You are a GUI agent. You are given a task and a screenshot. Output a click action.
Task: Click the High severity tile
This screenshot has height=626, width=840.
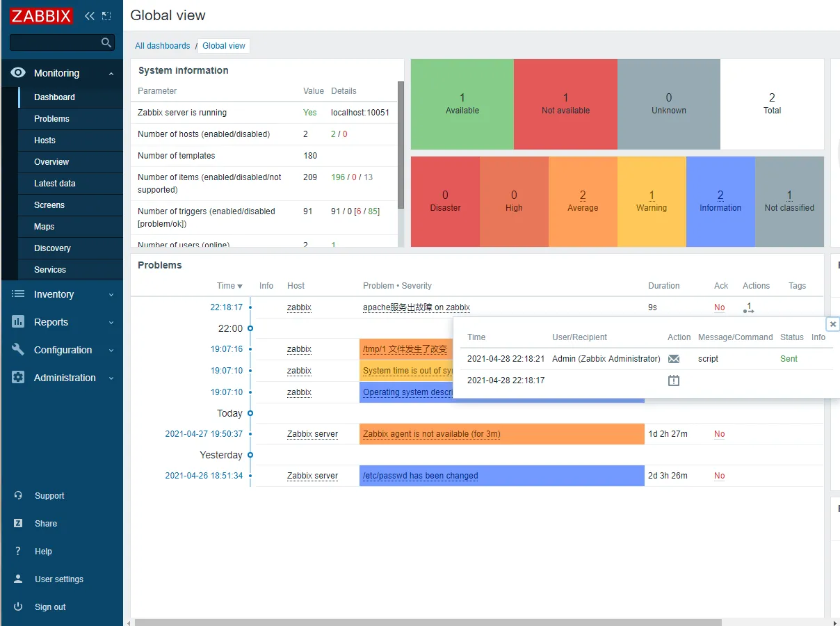(x=514, y=202)
